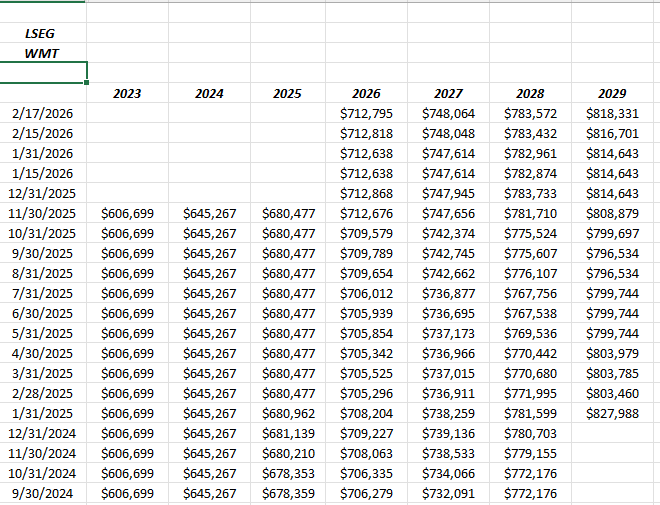The height and width of the screenshot is (505, 660).
Task: Click the 2029 column header cell
Action: pyautogui.click(x=611, y=93)
